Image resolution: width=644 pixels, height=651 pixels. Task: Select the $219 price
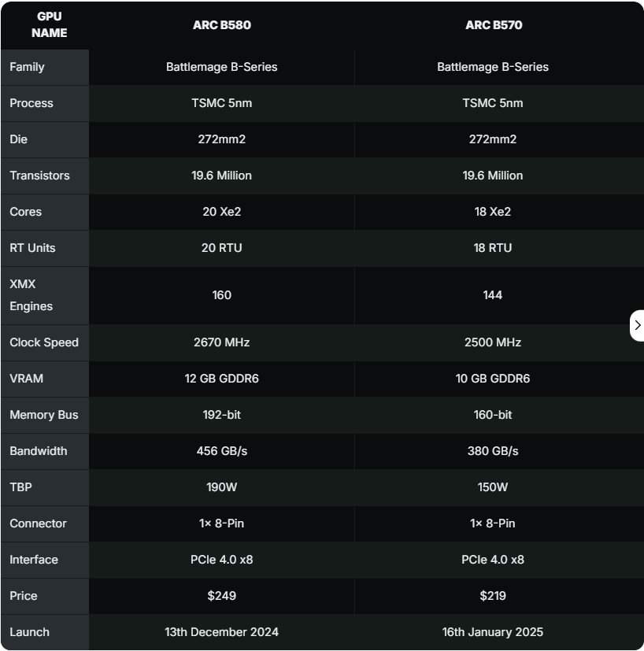[493, 595]
